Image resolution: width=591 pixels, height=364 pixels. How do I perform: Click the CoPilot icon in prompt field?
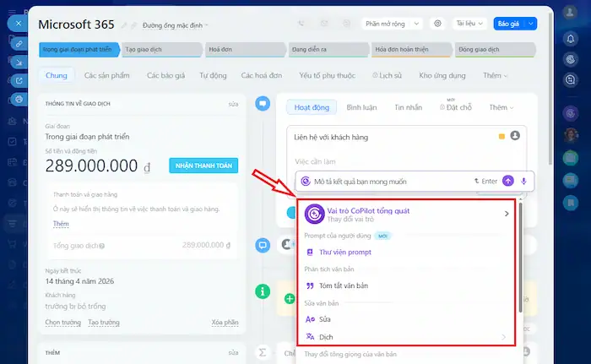306,182
